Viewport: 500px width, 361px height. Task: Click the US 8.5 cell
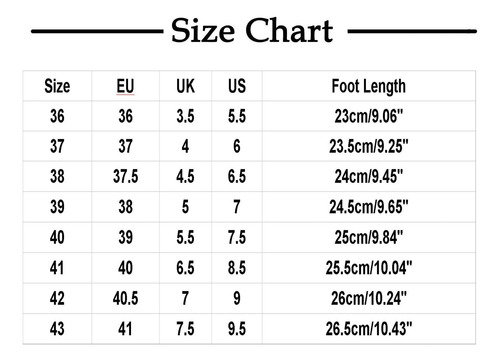pos(237,268)
